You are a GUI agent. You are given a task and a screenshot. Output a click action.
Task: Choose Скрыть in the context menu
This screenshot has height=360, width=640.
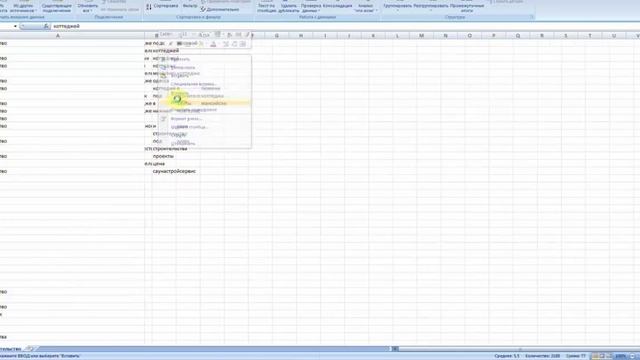click(x=205, y=135)
